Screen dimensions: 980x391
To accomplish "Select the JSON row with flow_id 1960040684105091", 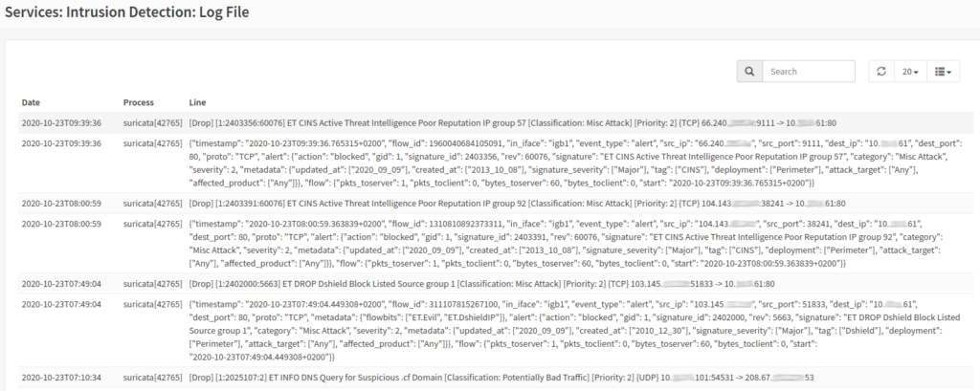I will pos(495,163).
